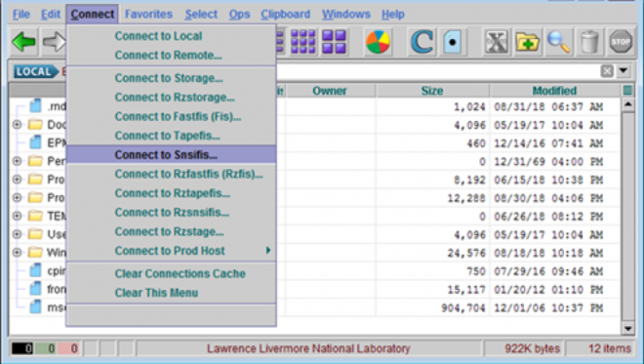Viewport: 644px width, 364px height.
Task: Sort by the Modified column header
Action: 554,91
